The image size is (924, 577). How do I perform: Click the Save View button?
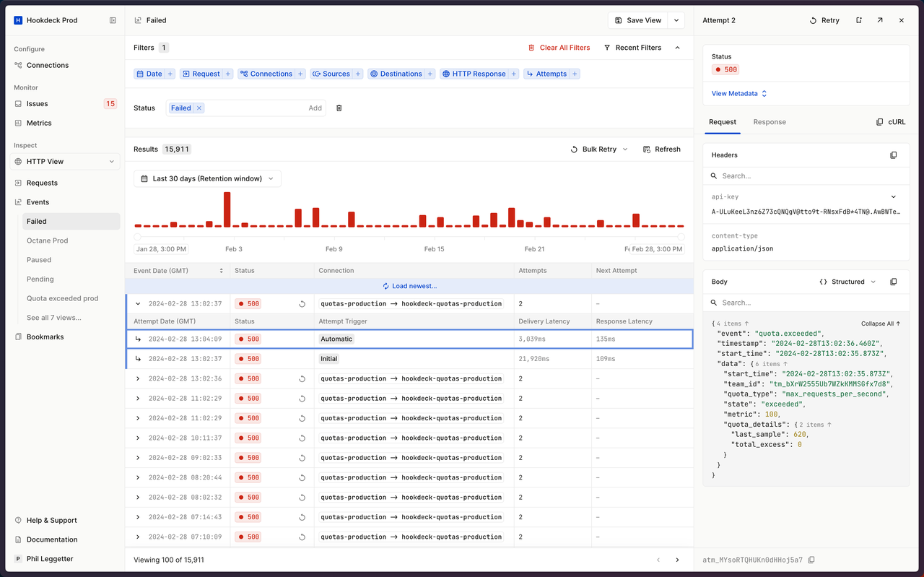click(x=637, y=20)
